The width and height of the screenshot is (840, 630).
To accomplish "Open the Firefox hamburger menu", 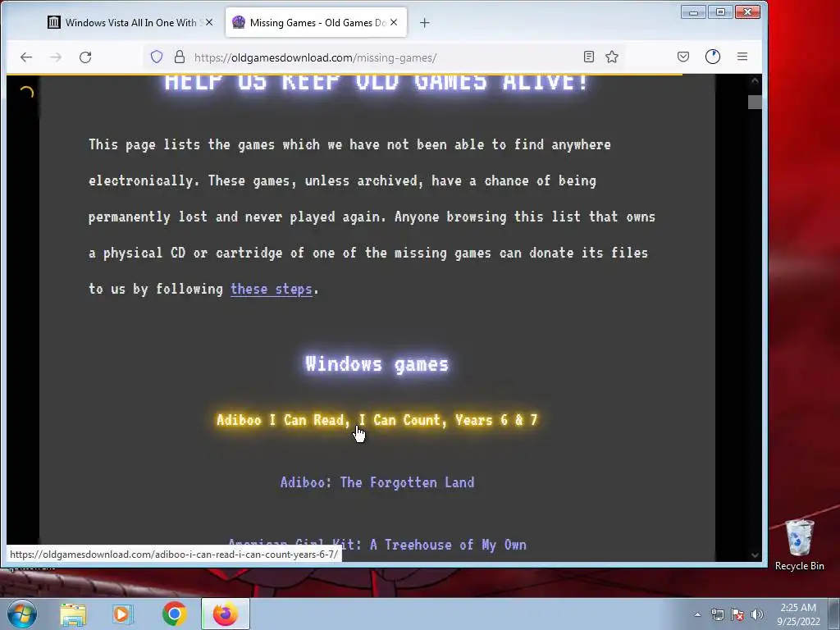I will point(742,57).
